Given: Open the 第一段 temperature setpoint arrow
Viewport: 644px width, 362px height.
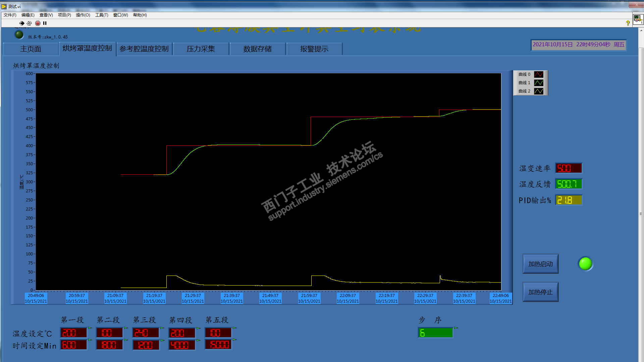Looking at the screenshot, I should (x=90, y=328).
